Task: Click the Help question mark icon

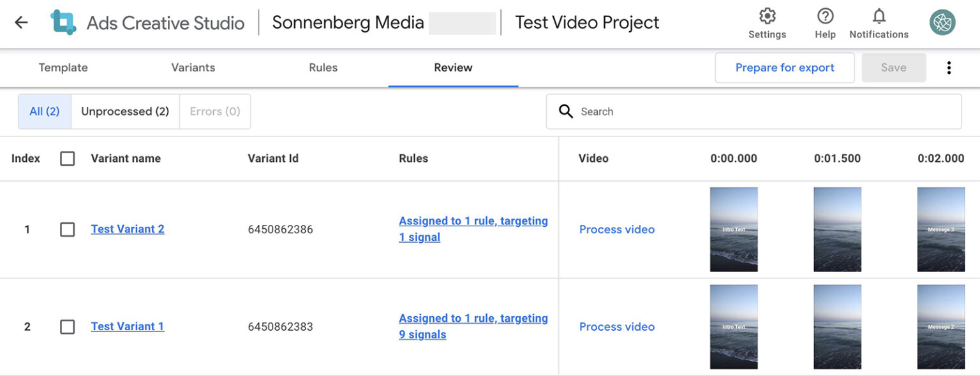Action: [x=824, y=16]
